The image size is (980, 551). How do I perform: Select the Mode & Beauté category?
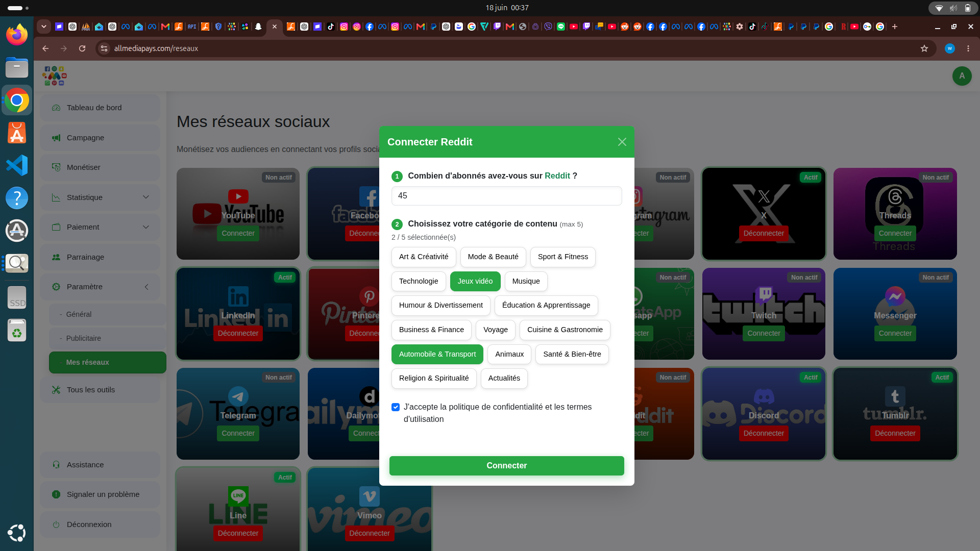coord(493,257)
